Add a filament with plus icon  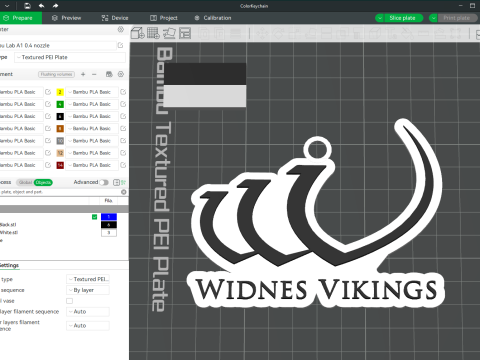(83, 74)
